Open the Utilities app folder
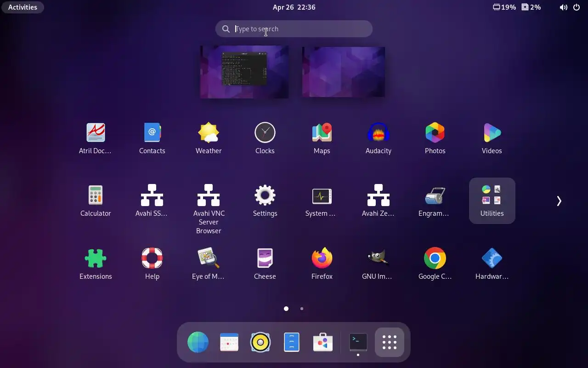The image size is (588, 368). tap(492, 201)
